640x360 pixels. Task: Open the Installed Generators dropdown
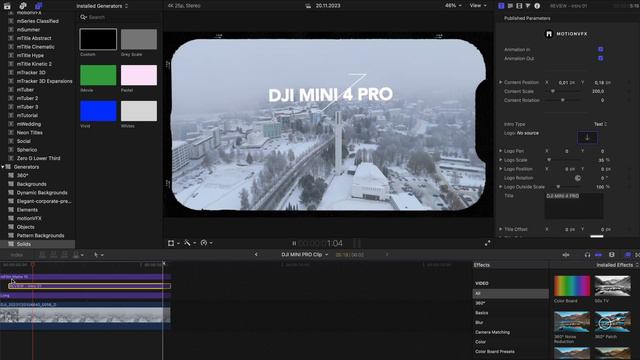[x=102, y=6]
